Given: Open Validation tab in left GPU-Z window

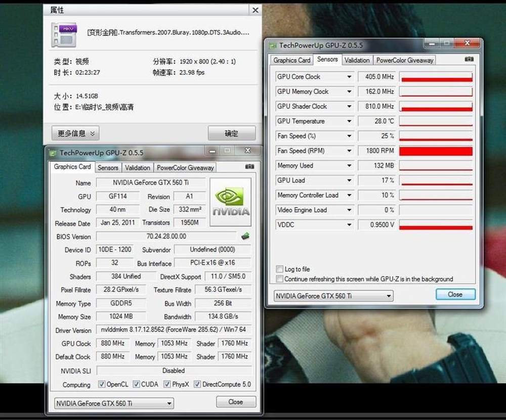Looking at the screenshot, I should (x=138, y=168).
